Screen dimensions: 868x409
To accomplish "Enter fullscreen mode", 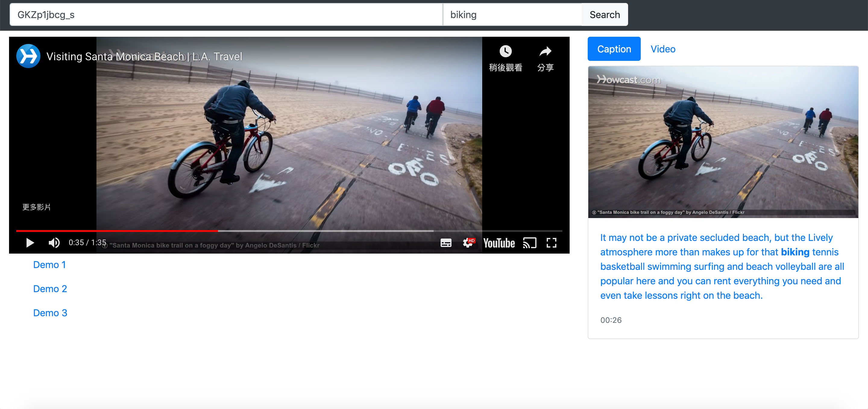I will pyautogui.click(x=551, y=243).
